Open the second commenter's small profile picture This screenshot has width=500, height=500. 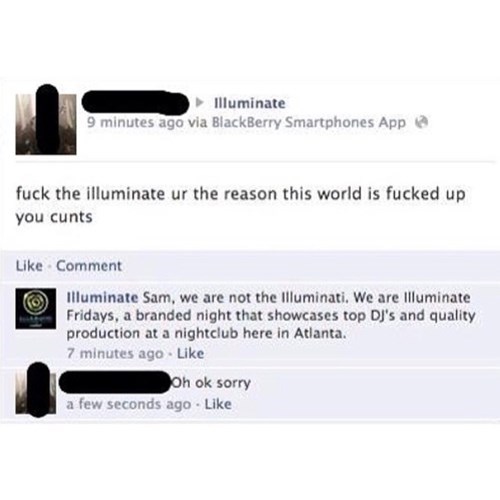[36, 393]
